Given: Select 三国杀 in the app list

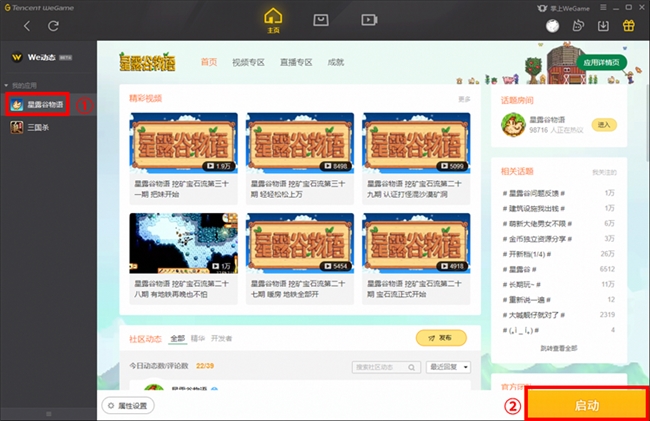Looking at the screenshot, I should point(48,127).
